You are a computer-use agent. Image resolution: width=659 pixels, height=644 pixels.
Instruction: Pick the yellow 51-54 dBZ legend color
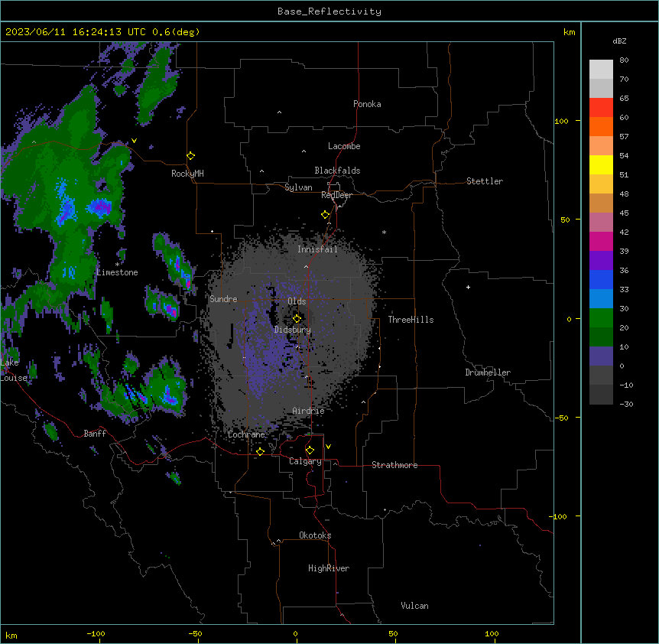tap(601, 164)
